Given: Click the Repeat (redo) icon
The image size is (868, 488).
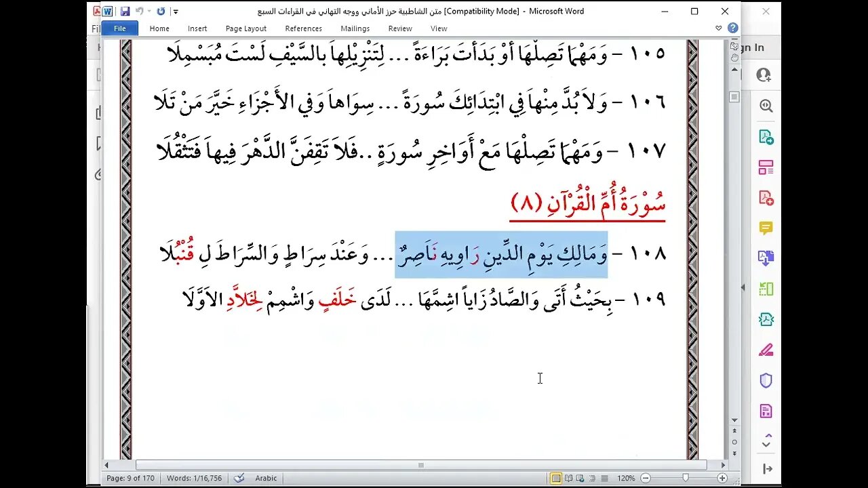Looking at the screenshot, I should 161,12.
